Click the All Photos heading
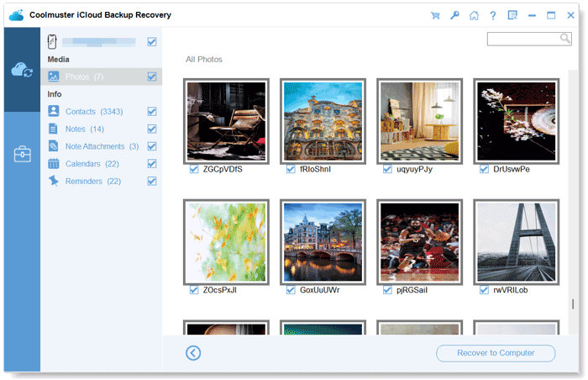Image resolution: width=588 pixels, height=380 pixels. pos(204,60)
